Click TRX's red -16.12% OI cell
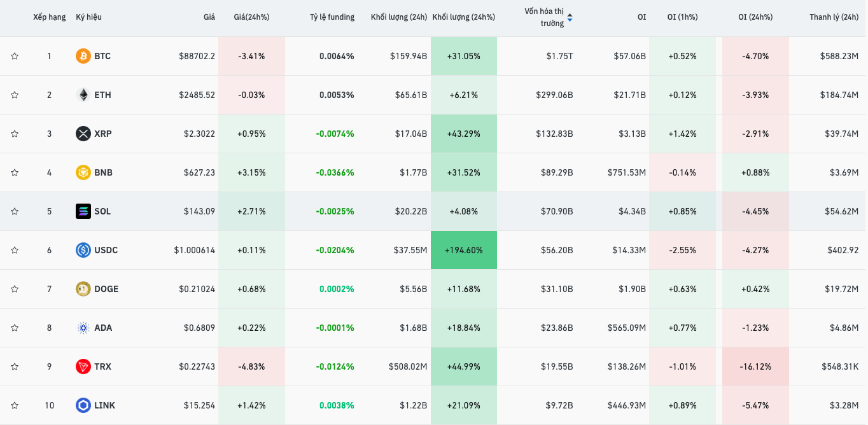 755,366
